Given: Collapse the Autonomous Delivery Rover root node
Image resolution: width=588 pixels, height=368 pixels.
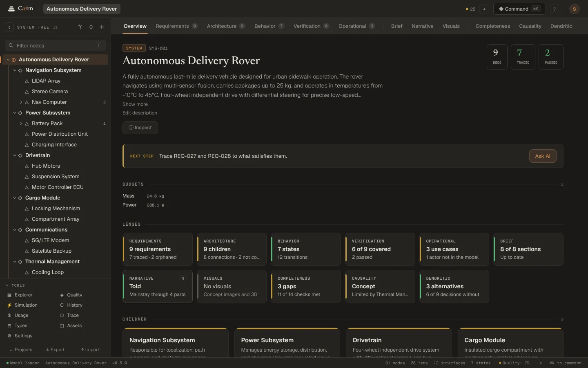Looking at the screenshot, I should pos(8,60).
